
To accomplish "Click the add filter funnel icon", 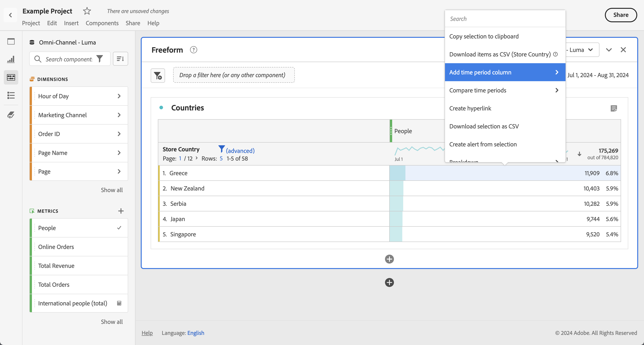I will pyautogui.click(x=158, y=75).
